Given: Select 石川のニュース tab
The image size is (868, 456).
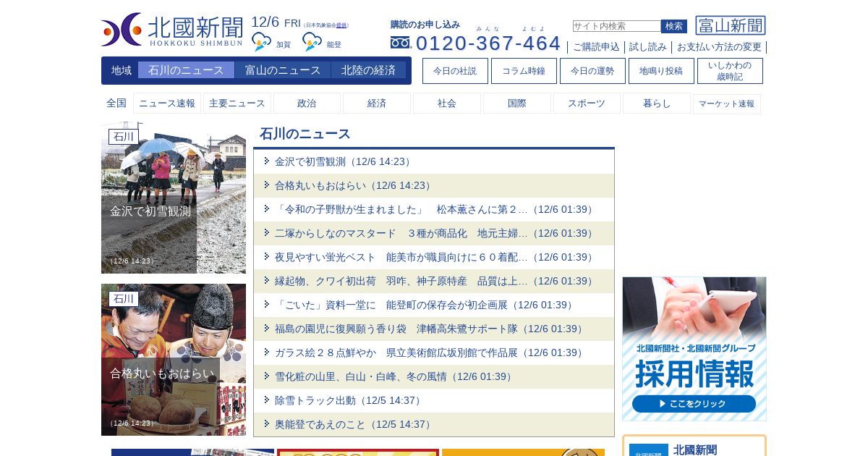Looking at the screenshot, I should click(186, 70).
